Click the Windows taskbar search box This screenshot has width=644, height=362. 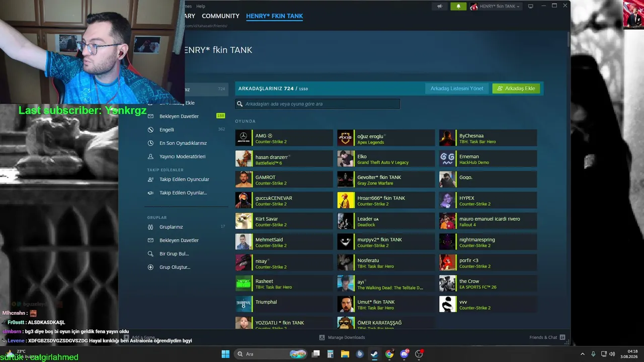click(x=272, y=354)
